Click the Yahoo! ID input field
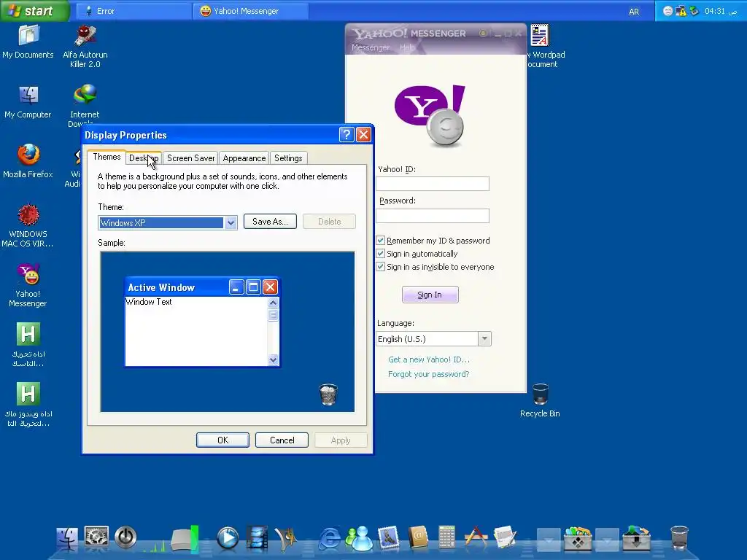747x560 pixels. pyautogui.click(x=433, y=184)
